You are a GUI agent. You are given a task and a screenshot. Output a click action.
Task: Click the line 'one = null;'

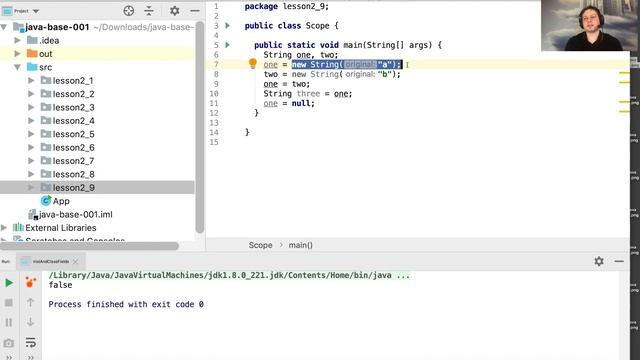289,104
